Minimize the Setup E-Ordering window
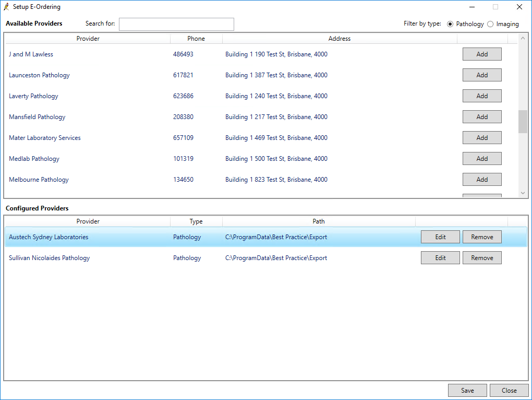 [x=472, y=7]
